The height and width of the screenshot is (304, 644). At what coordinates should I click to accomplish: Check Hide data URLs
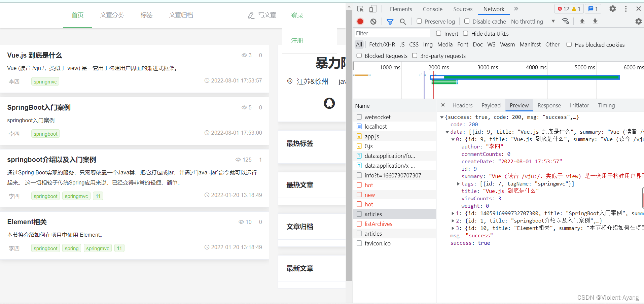click(466, 33)
